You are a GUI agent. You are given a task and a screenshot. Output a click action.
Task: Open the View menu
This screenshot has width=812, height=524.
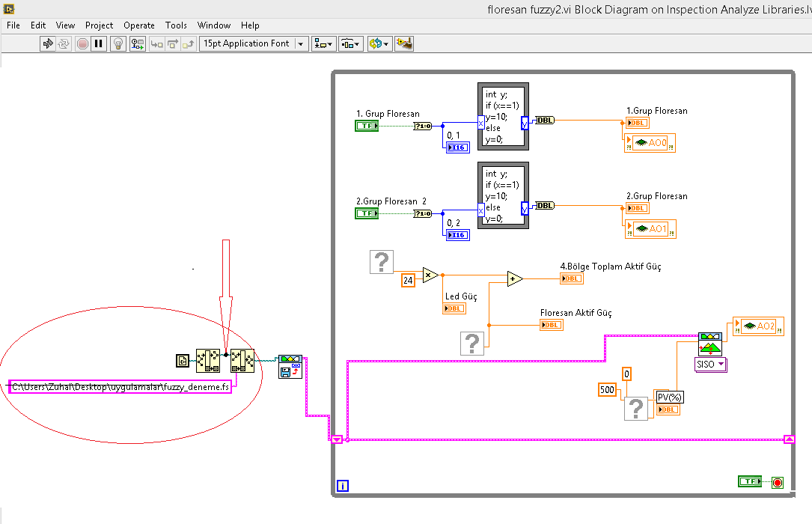pyautogui.click(x=65, y=25)
